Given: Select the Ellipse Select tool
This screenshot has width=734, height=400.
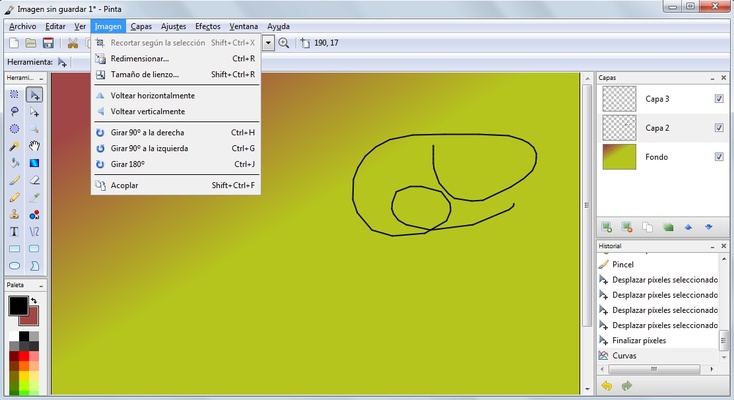Looking at the screenshot, I should click(x=15, y=129).
